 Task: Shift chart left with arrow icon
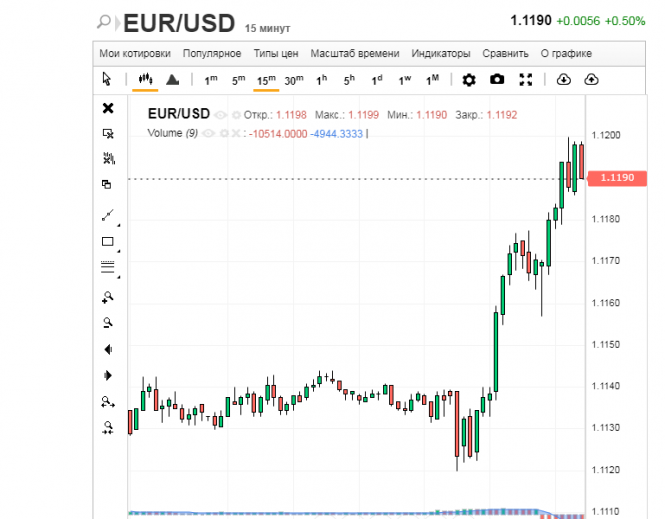[x=108, y=349]
